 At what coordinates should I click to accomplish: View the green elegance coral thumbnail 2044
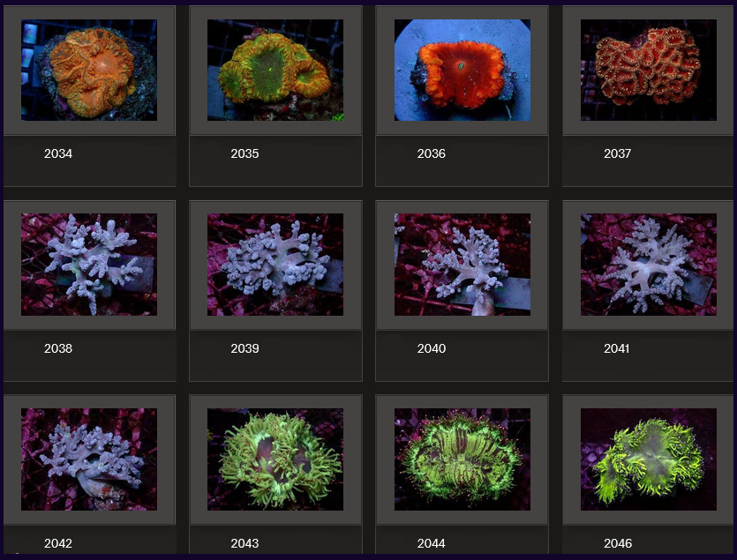click(x=462, y=459)
